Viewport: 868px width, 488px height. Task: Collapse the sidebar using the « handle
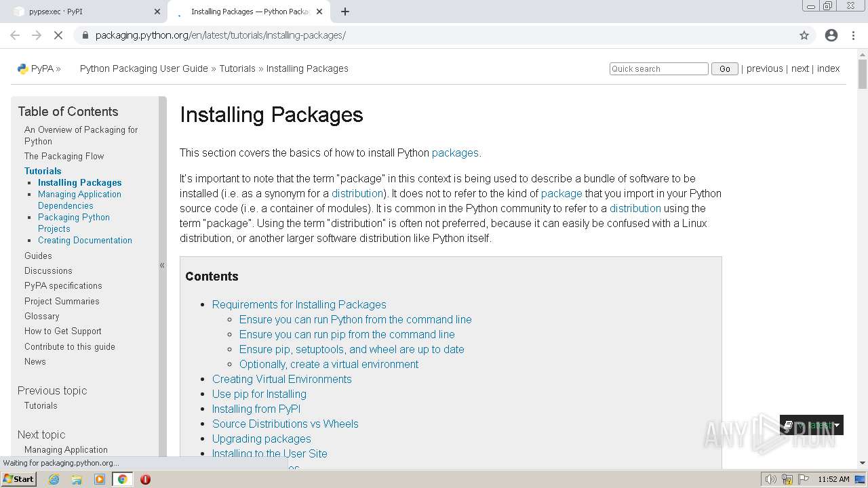click(162, 266)
